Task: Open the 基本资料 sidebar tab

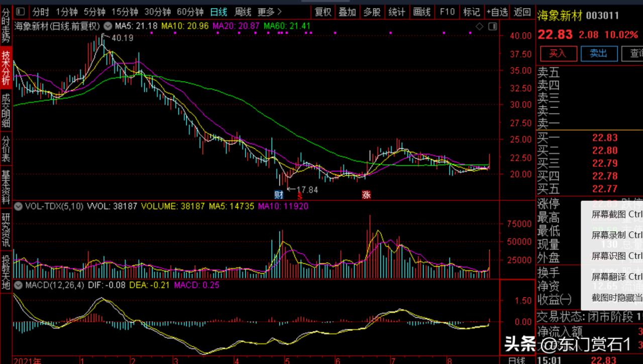Action: (6, 186)
